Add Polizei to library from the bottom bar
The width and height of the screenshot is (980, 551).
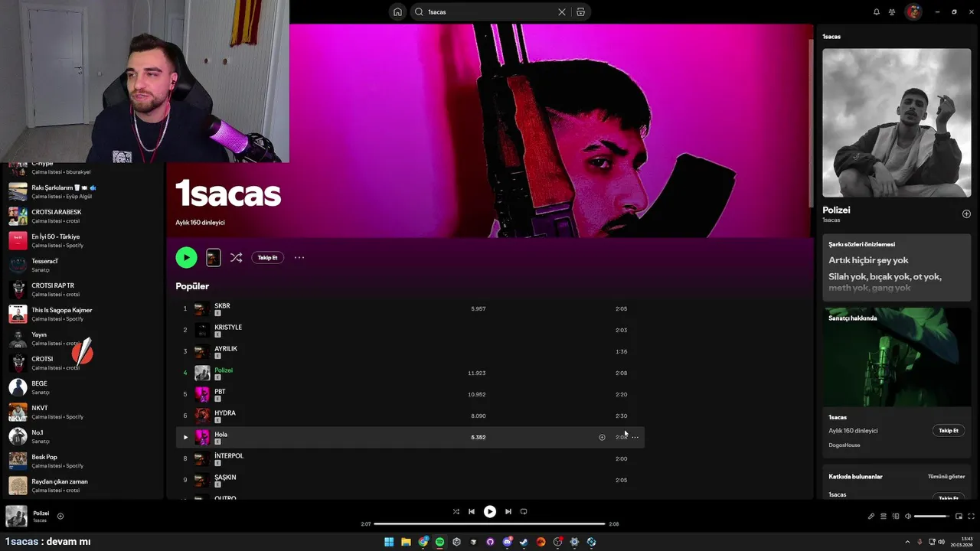coord(60,516)
